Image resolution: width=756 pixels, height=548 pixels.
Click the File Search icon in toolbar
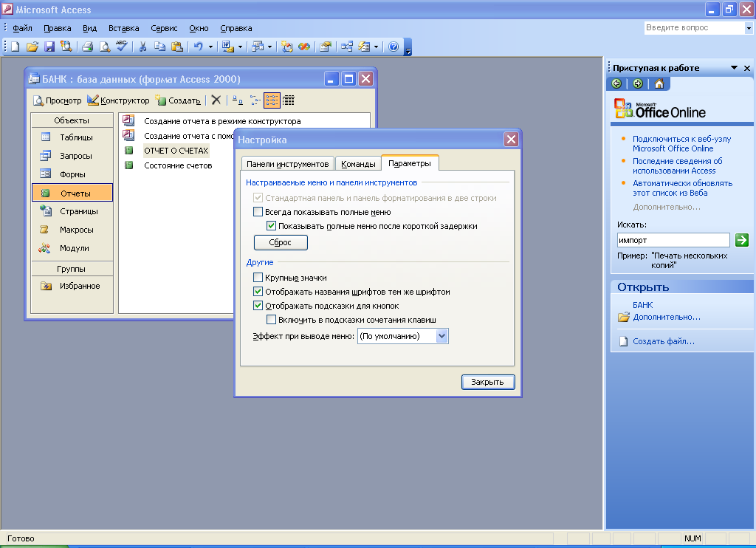coord(66,47)
